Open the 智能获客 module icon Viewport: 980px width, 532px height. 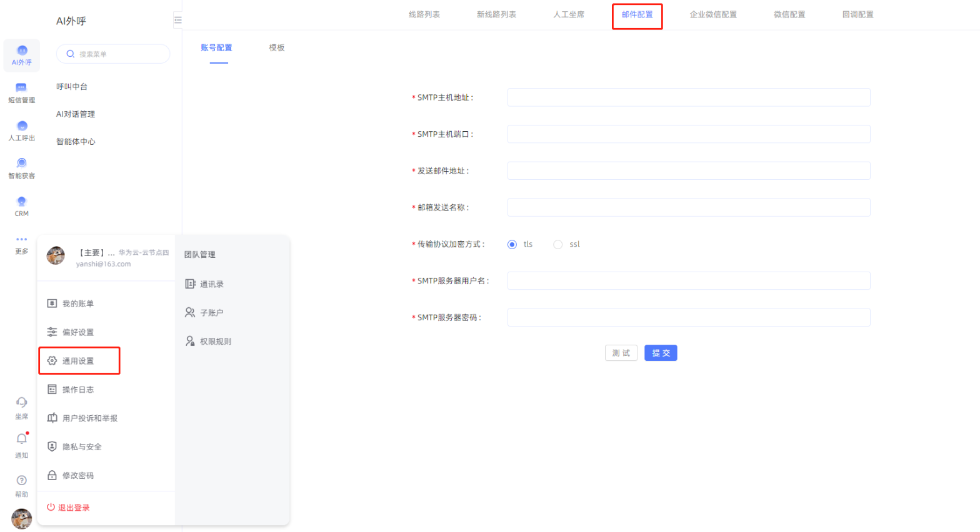click(22, 168)
